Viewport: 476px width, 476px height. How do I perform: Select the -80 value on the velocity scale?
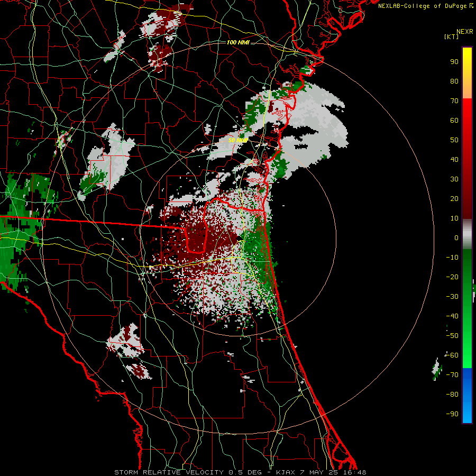tap(452, 395)
